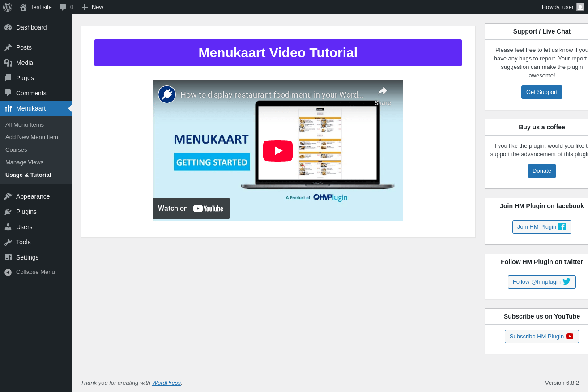Click the video Share arrow icon
This screenshot has height=392, width=588.
pyautogui.click(x=383, y=91)
